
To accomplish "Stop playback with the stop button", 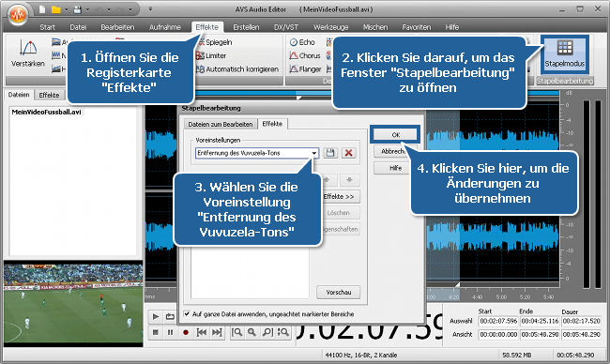I will coord(156,332).
